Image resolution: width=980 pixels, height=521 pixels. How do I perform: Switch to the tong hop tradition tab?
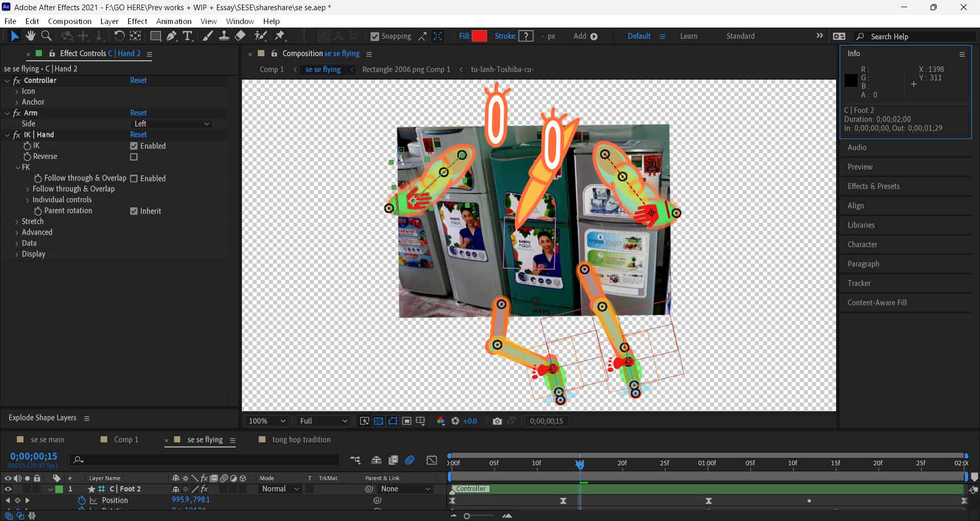[301, 439]
